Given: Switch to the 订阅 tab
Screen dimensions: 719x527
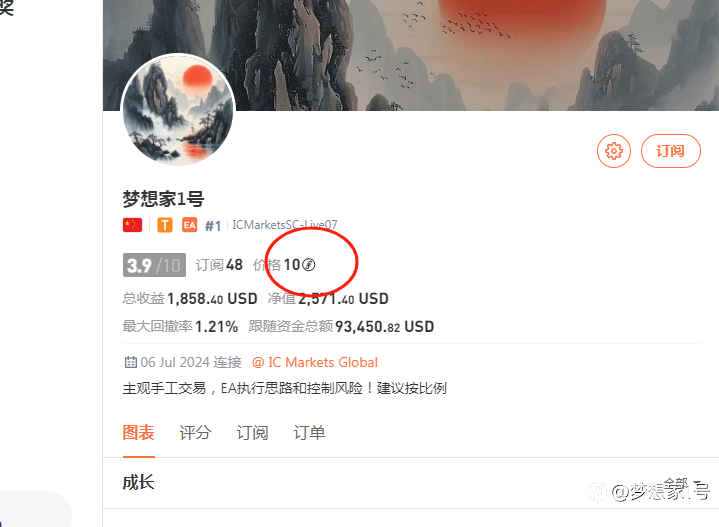Looking at the screenshot, I should pyautogui.click(x=252, y=433).
